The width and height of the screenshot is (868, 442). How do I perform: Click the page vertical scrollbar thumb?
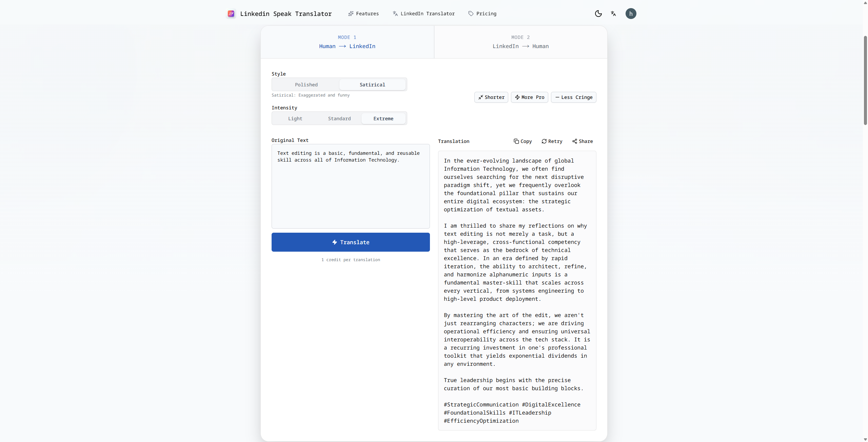pyautogui.click(x=865, y=80)
